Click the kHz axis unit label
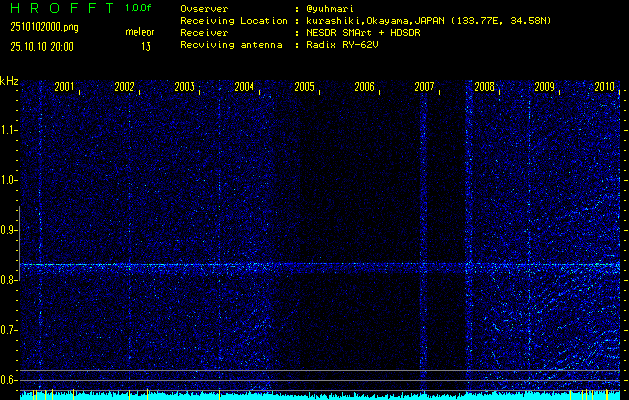Image resolution: width=629 pixels, height=400 pixels. point(9,81)
